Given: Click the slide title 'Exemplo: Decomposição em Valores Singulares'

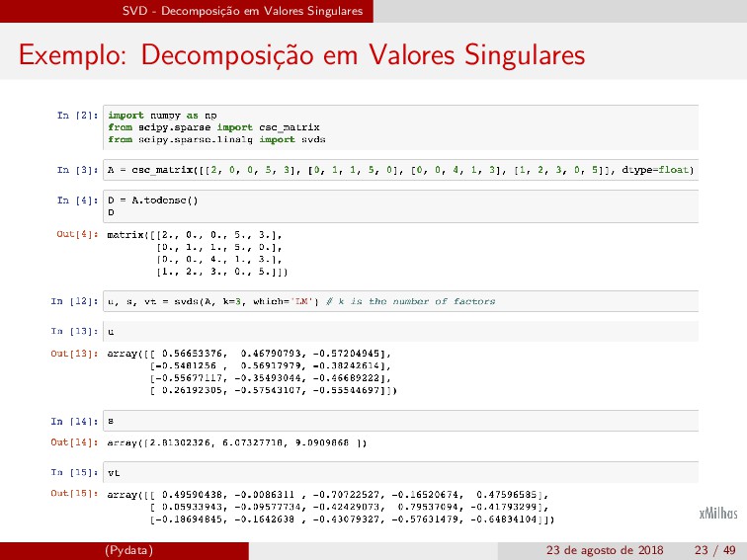Looking at the screenshot, I should tap(301, 55).
